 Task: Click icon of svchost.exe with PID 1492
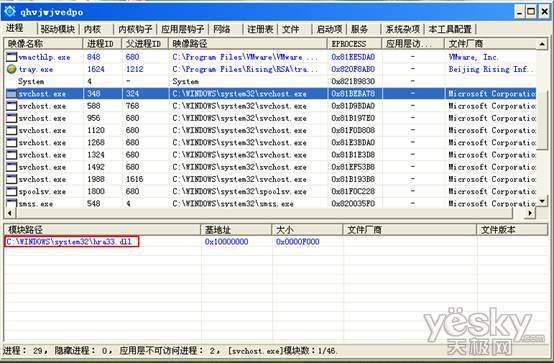pos(11,167)
